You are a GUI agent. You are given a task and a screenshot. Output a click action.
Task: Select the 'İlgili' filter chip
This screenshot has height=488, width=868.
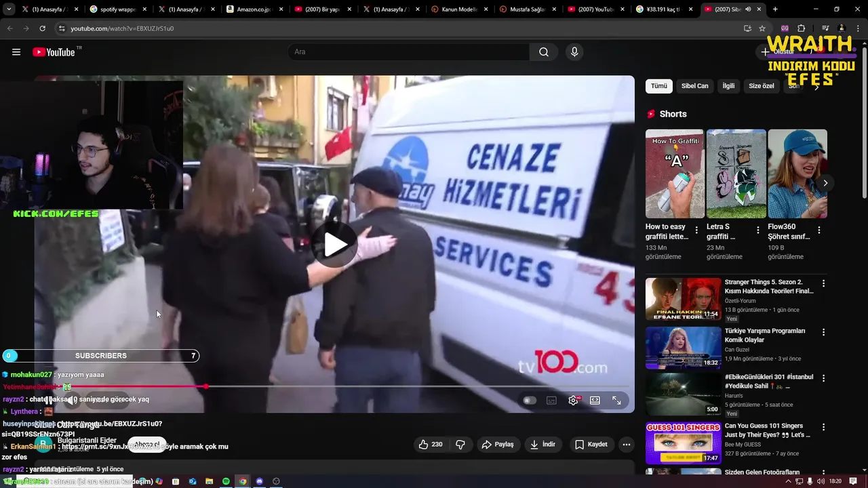pyautogui.click(x=728, y=86)
